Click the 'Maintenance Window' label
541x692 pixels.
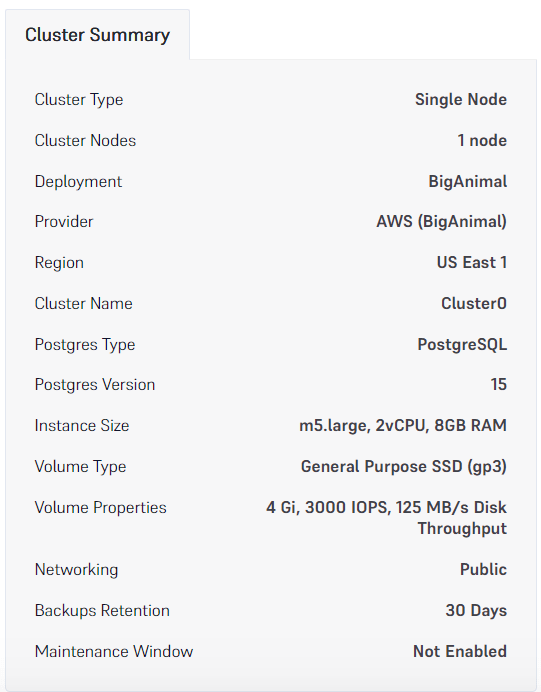coord(114,652)
